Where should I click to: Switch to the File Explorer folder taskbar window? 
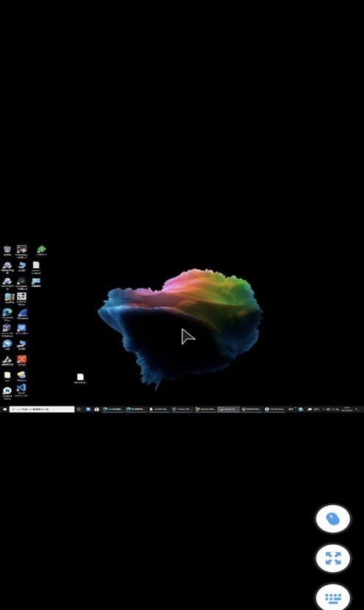click(159, 409)
